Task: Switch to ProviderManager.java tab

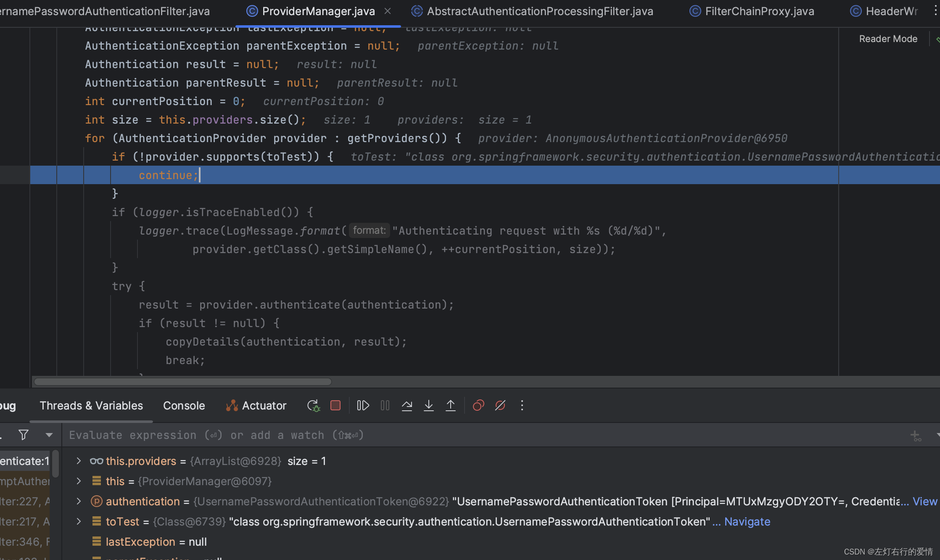Action: click(x=318, y=11)
